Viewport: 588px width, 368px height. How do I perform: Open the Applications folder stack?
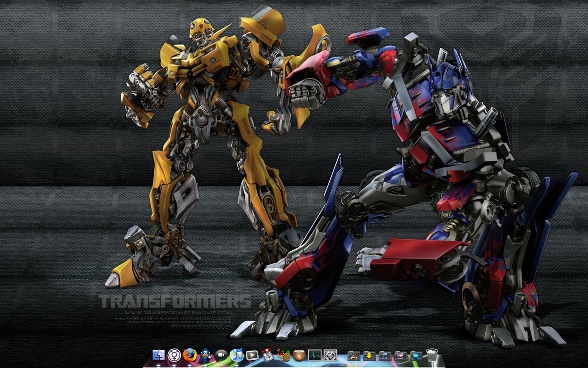click(x=353, y=355)
